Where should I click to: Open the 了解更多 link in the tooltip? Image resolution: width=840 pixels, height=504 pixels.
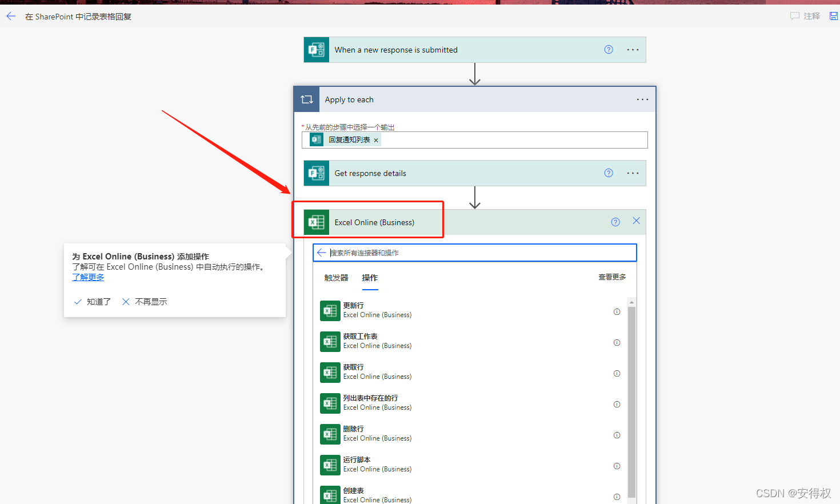point(88,277)
